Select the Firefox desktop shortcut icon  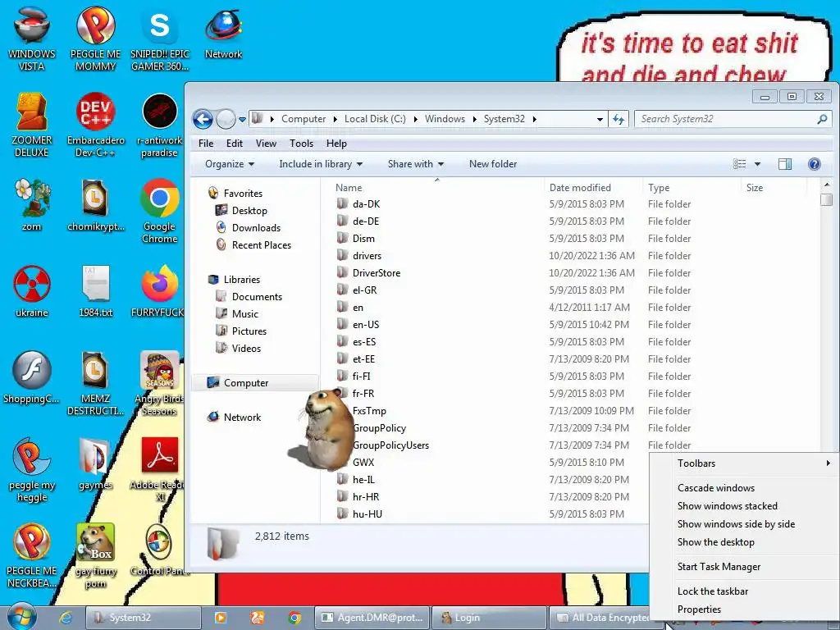coord(160,291)
